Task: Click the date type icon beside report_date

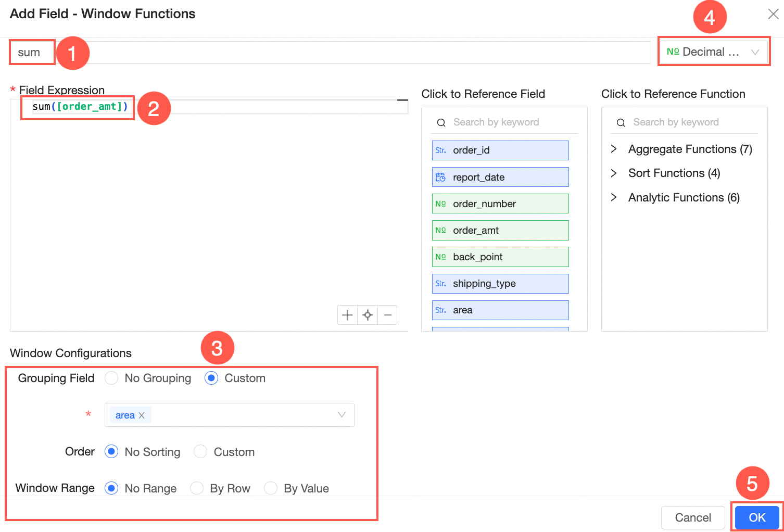Action: (x=440, y=178)
